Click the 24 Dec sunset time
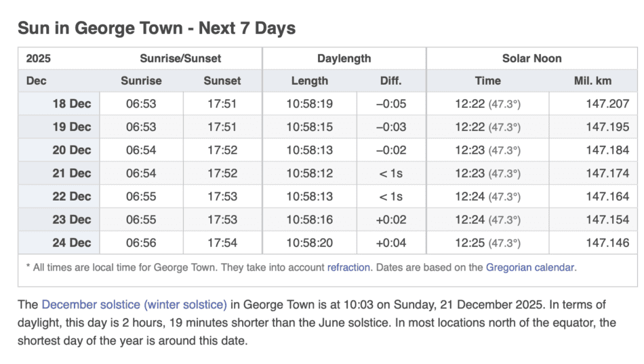644x364 pixels. tap(222, 243)
